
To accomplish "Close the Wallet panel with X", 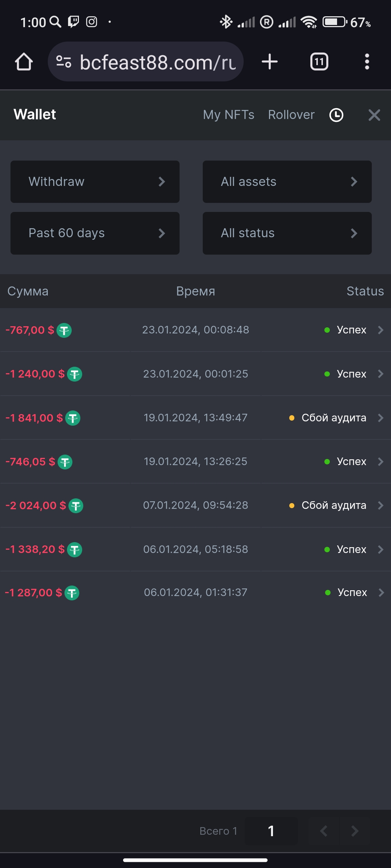I will point(374,115).
